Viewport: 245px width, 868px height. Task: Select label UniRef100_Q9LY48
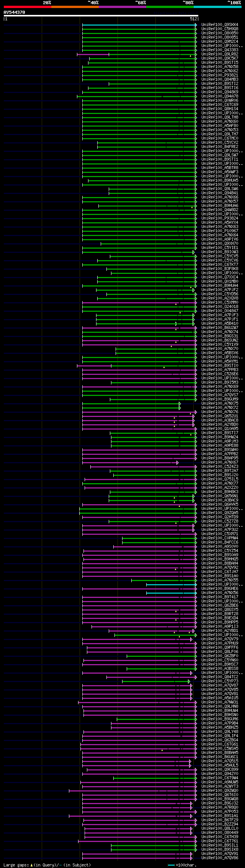tap(220, 732)
